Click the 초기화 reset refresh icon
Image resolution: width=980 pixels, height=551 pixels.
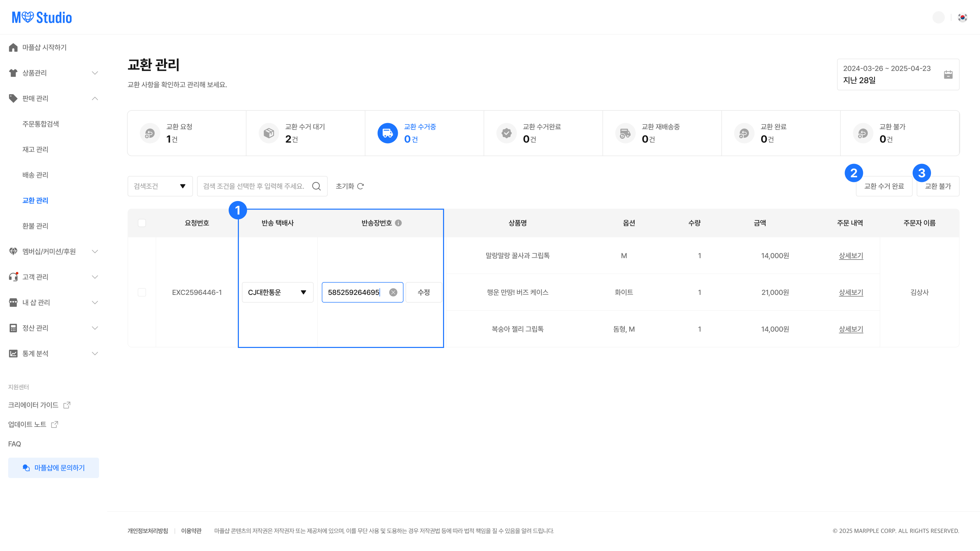[x=361, y=186]
